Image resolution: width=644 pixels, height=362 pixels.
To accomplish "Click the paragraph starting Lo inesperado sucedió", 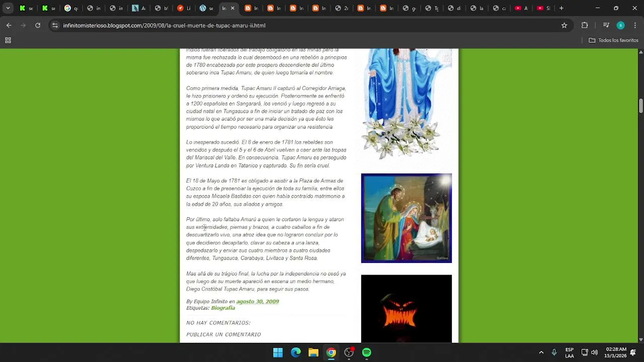I will click(266, 154).
